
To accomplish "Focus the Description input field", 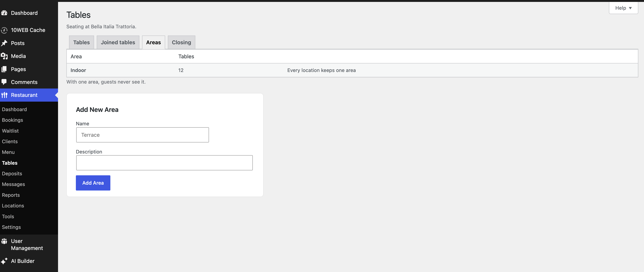I will point(164,163).
